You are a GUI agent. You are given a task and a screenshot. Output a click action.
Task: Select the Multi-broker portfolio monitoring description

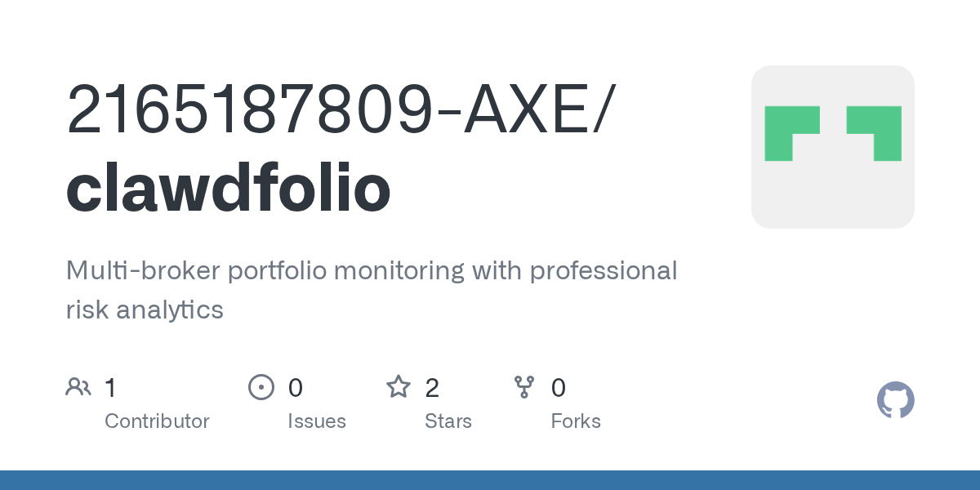(x=372, y=290)
